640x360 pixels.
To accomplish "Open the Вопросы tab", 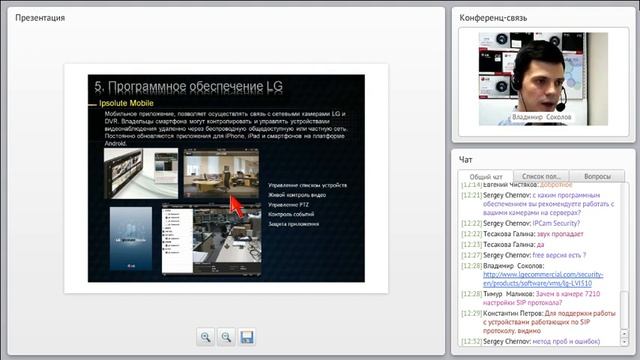I will [597, 176].
